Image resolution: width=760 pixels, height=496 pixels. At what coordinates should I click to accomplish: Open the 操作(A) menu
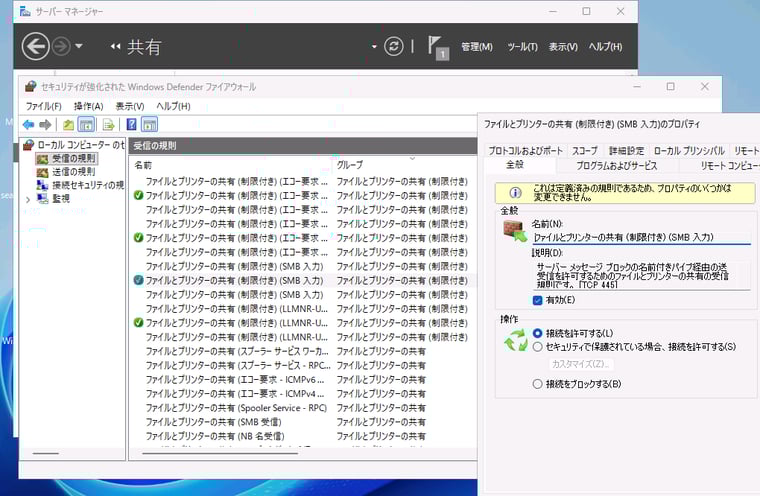88,106
